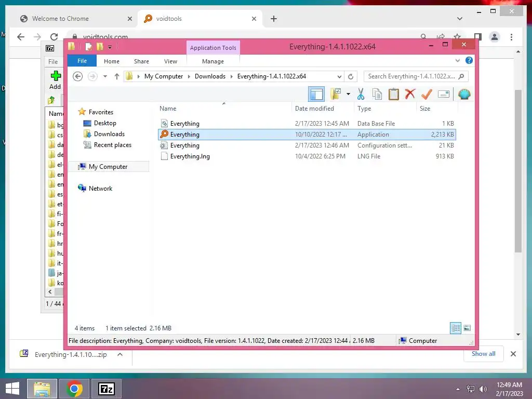Select the Everything Data Base File

pyautogui.click(x=307, y=124)
